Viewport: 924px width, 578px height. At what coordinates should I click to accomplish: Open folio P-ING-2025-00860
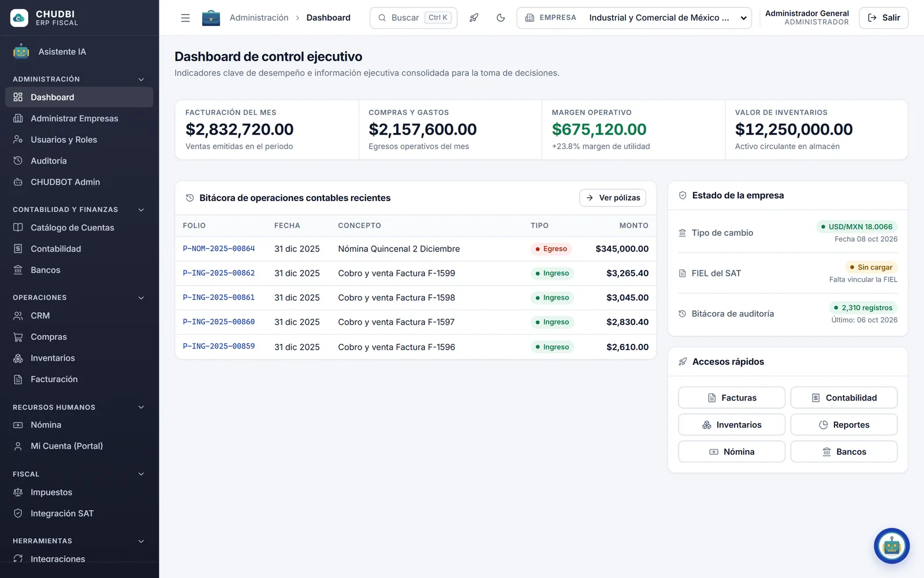pos(219,321)
